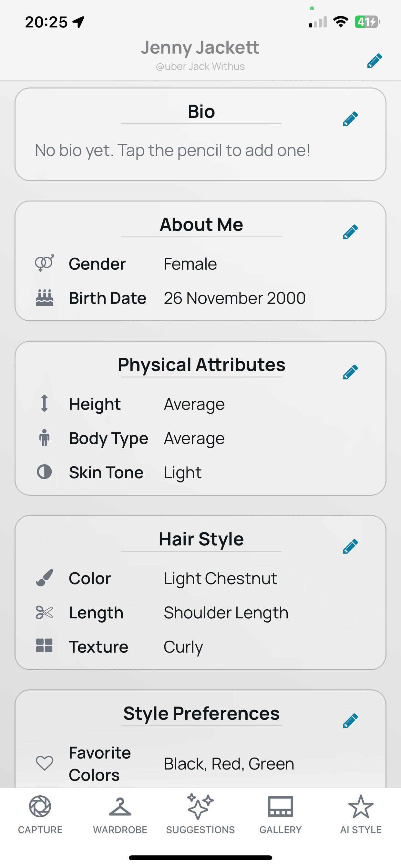Edit Physical Attributes using its pencil icon
This screenshot has width=401, height=868.
[350, 372]
